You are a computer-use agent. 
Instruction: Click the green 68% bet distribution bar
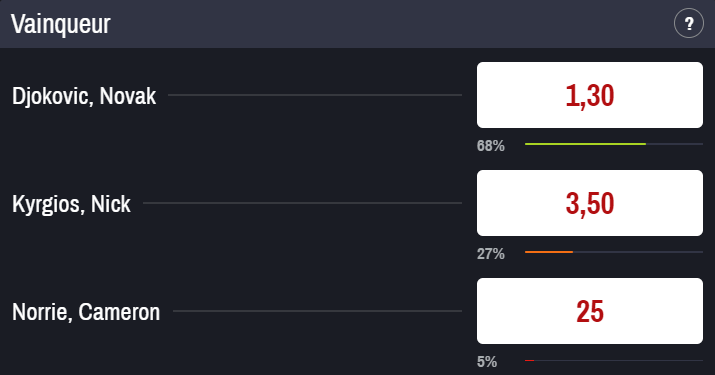[585, 144]
